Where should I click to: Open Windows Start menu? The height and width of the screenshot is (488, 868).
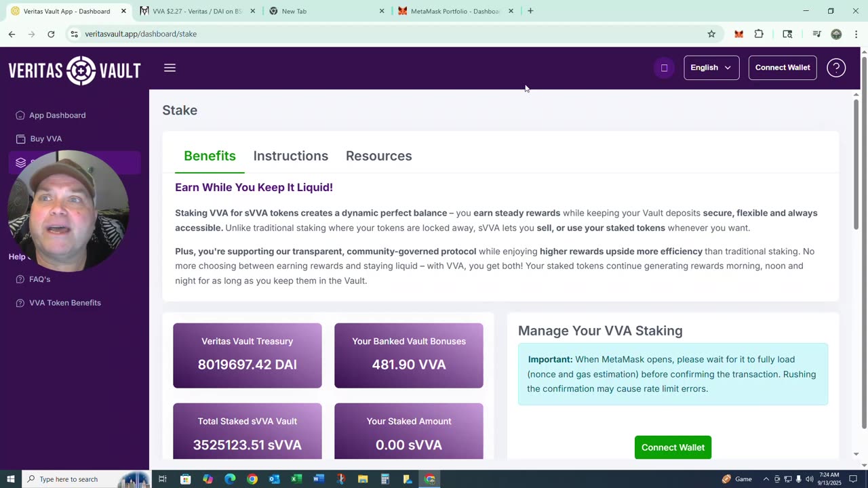11,479
